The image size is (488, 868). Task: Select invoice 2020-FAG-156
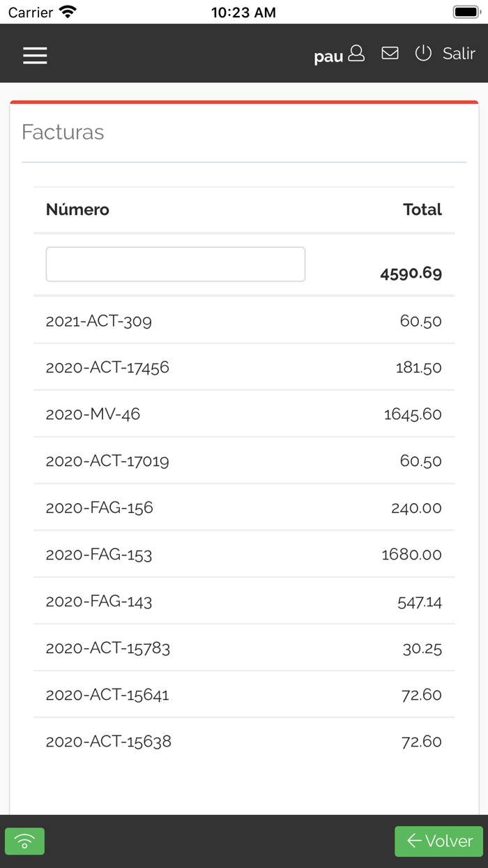point(100,508)
